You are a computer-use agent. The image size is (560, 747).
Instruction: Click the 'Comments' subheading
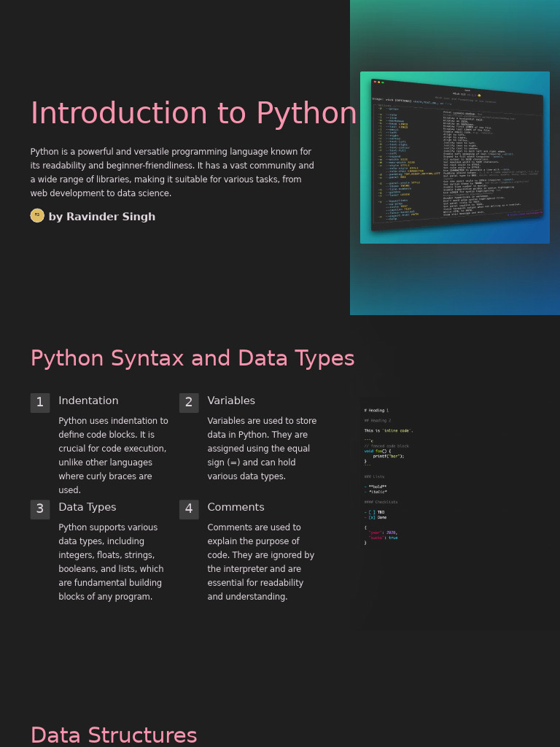236,507
